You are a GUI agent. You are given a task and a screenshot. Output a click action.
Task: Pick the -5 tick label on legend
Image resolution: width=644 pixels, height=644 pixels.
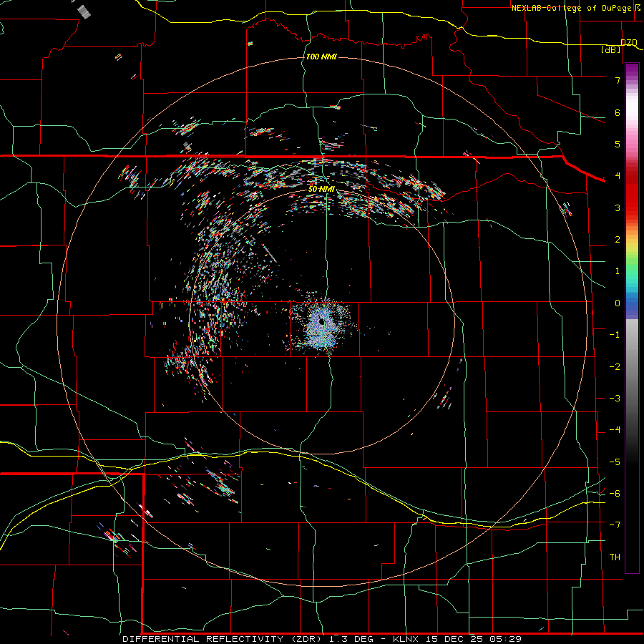point(615,462)
